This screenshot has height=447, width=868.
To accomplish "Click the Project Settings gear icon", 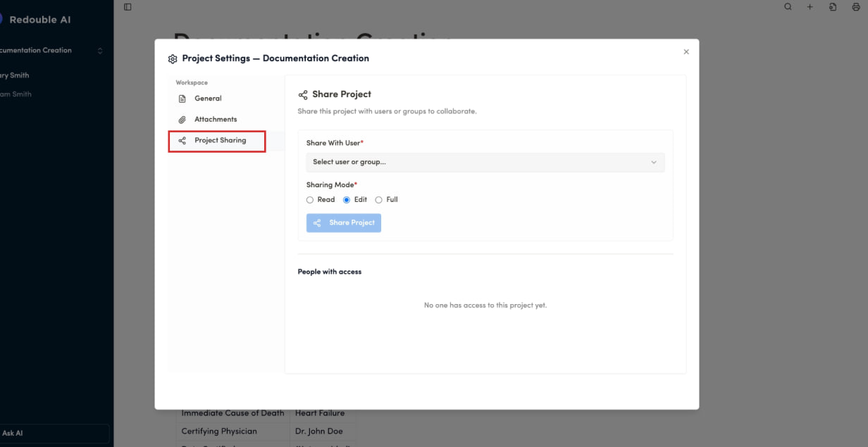I will coord(173,59).
